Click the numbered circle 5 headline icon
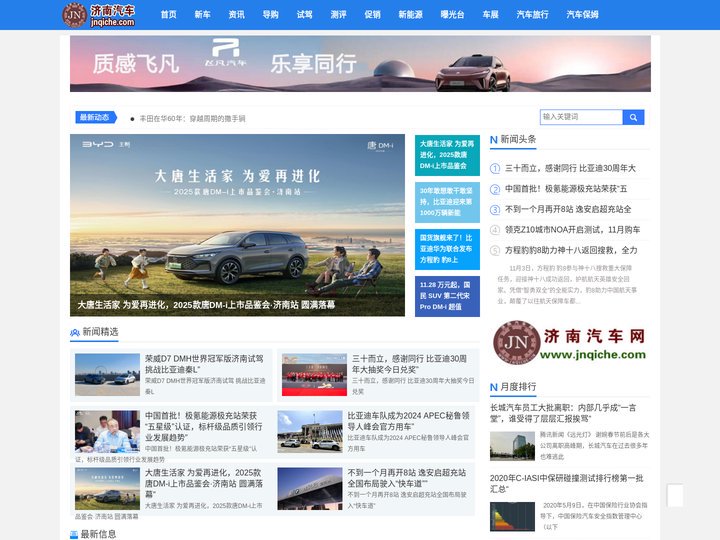The width and height of the screenshot is (720, 540). click(495, 251)
